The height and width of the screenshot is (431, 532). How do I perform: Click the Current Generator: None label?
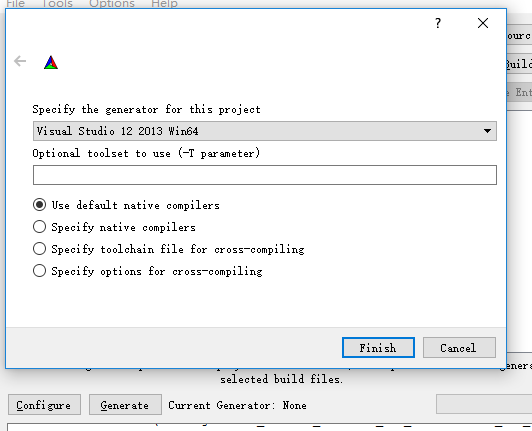click(x=238, y=405)
